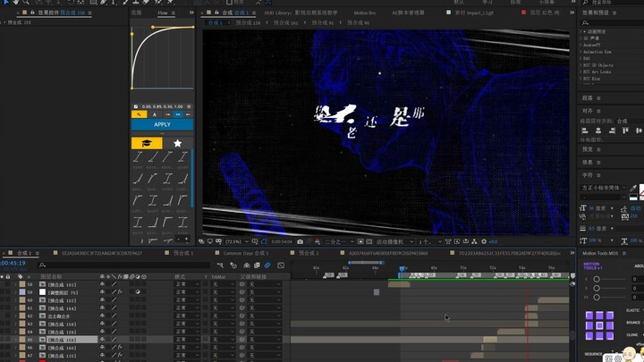644x362 pixels.
Task: Toggle adjustment layer switch on layer 59
Action: click(x=138, y=292)
